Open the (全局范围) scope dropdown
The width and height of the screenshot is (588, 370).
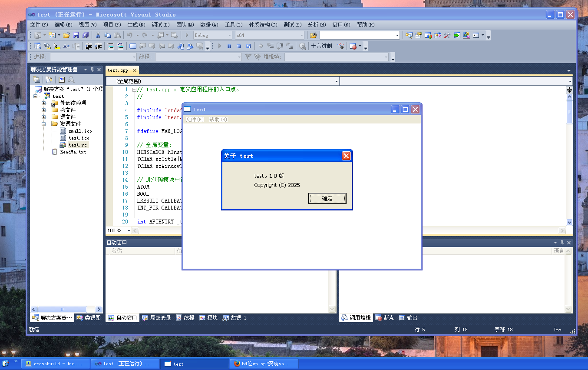[x=222, y=81]
